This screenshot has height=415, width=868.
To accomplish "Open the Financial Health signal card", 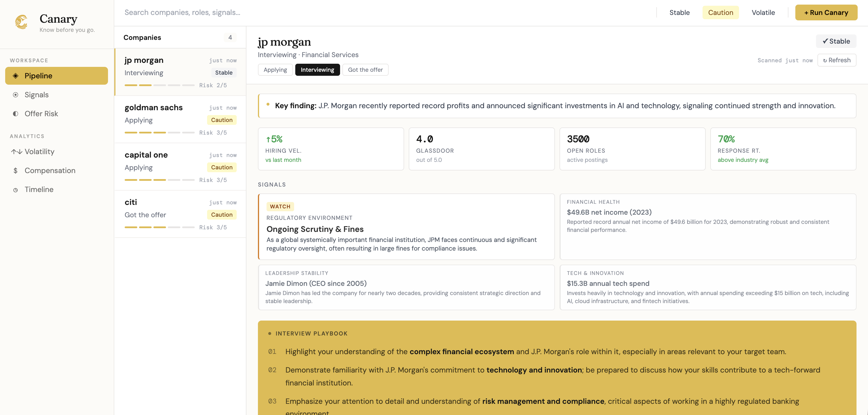I will tap(708, 226).
